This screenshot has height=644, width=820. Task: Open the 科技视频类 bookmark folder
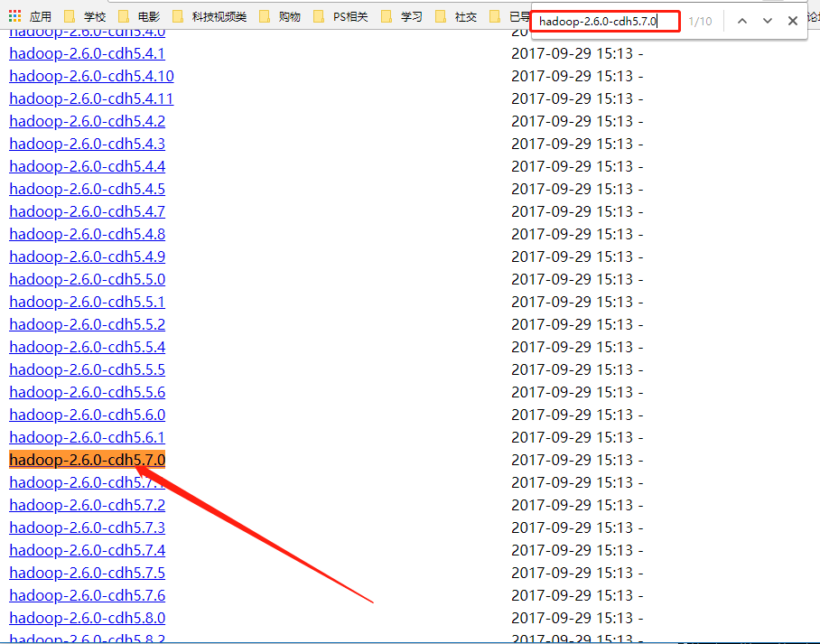[x=209, y=16]
